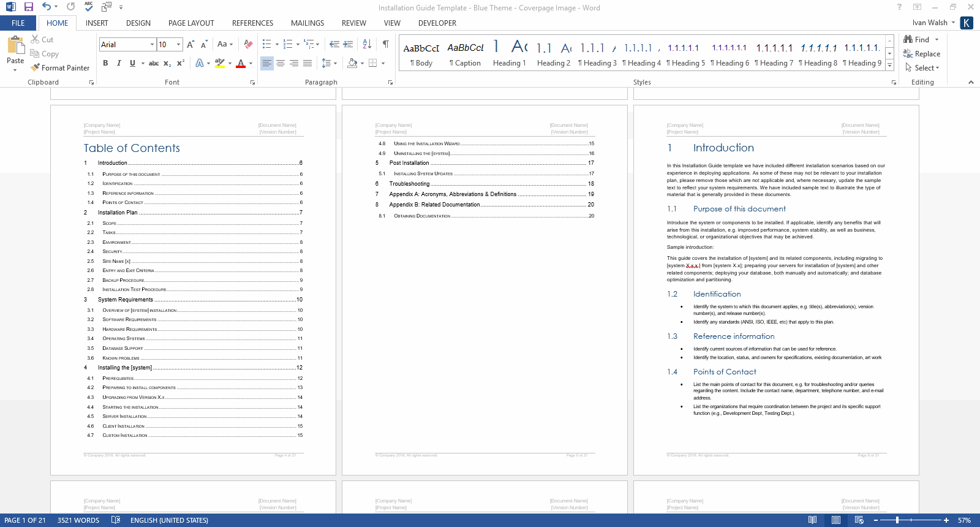Show paragraph marks with the pilcrow icon
The image size is (980, 527).
click(x=385, y=44)
